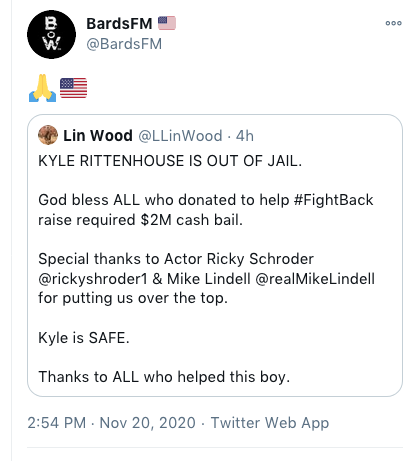Click the Nov 20, 2020 date

147,423
